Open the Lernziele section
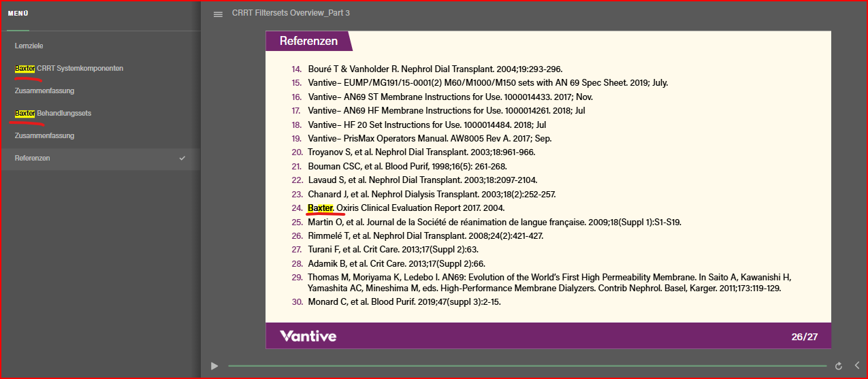The height and width of the screenshot is (379, 868). click(29, 46)
